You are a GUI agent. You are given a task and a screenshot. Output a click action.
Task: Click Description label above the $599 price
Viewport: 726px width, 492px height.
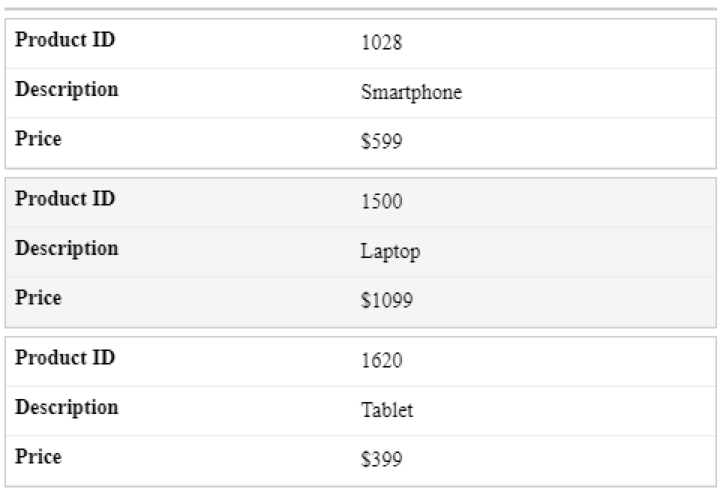point(67,90)
